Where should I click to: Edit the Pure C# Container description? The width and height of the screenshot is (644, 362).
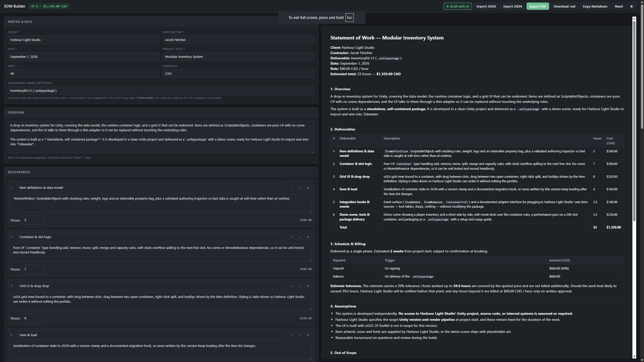click(x=161, y=252)
